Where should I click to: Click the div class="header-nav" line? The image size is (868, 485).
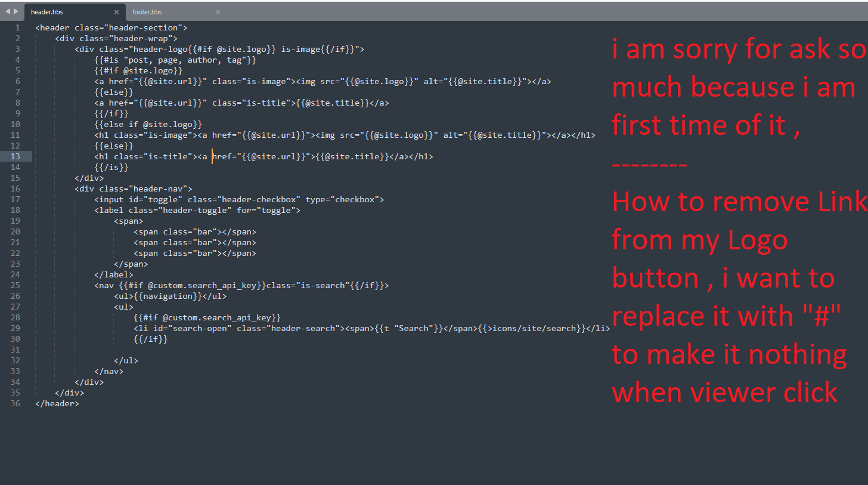[134, 189]
